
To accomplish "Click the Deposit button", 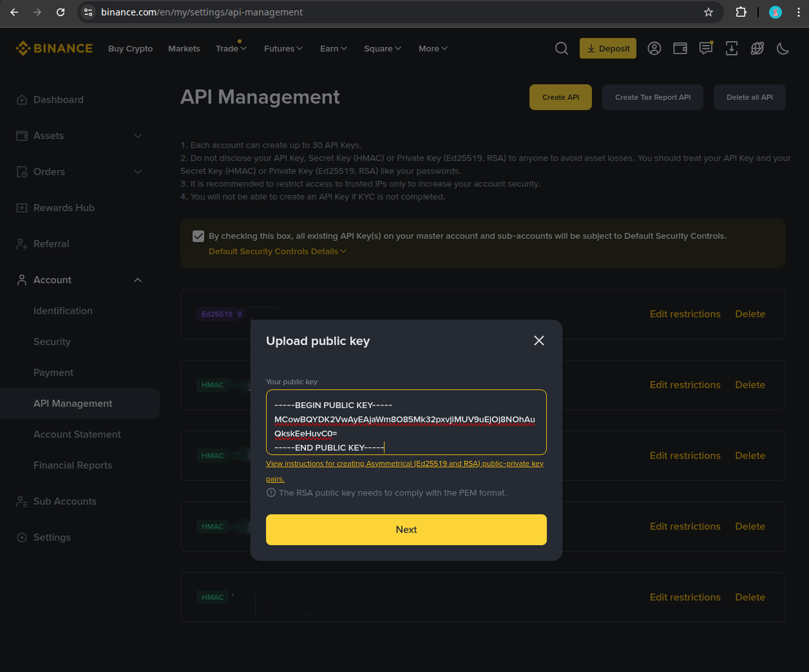I will [608, 48].
